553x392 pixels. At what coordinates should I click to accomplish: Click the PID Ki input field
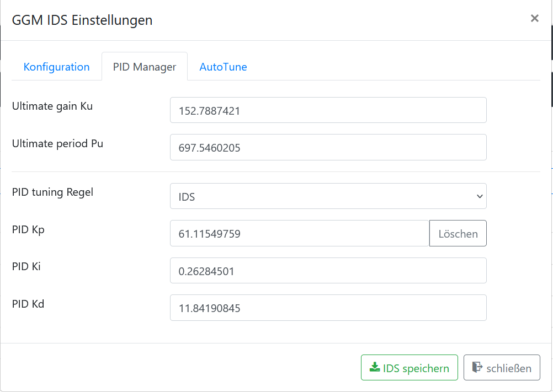328,271
